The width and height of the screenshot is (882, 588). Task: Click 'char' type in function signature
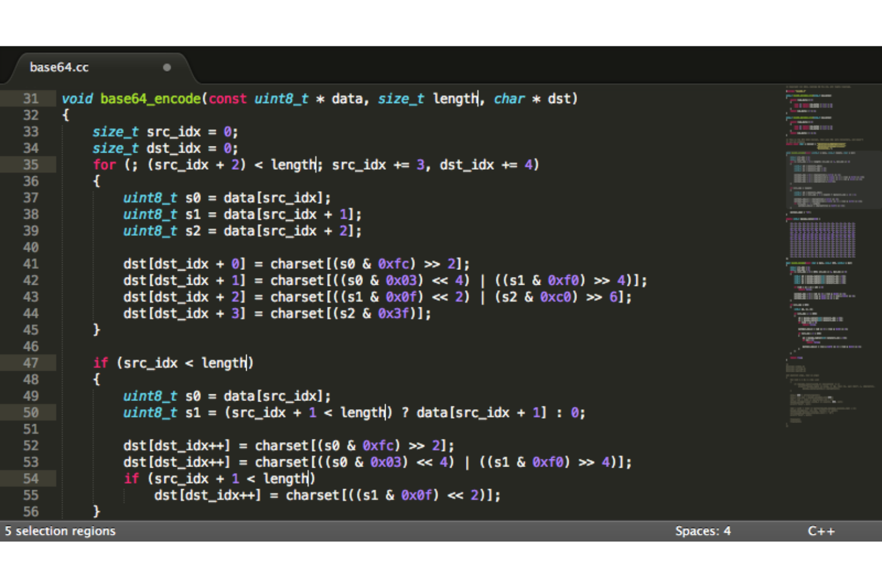(509, 98)
